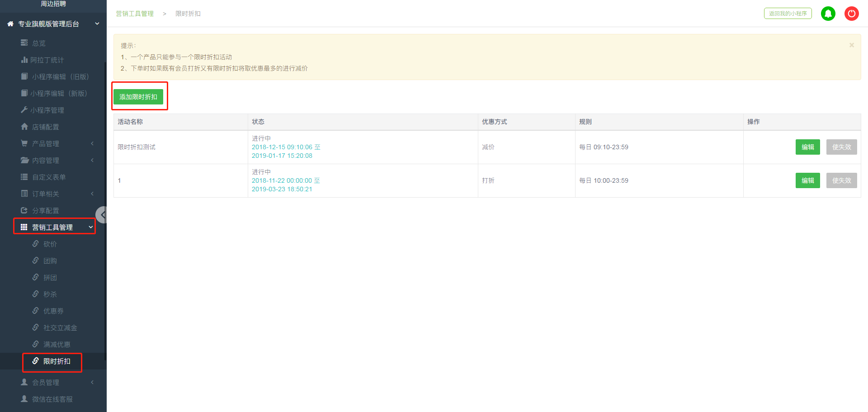868x412 pixels.
Task: Click the share icon for 分享配置
Action: coord(24,210)
